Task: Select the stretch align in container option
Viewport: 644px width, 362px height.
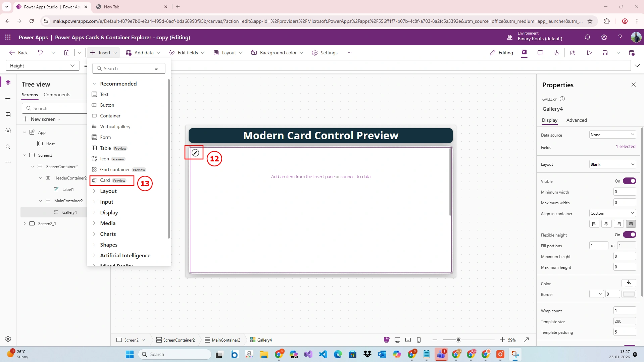Action: 631,224
